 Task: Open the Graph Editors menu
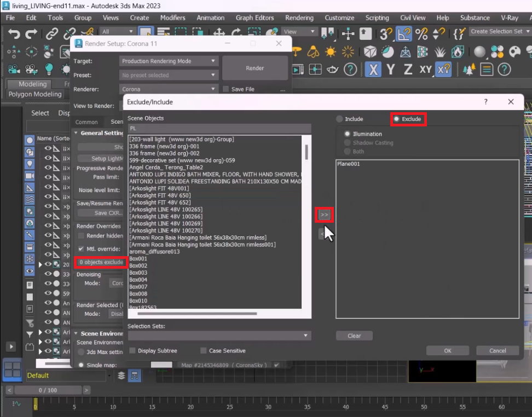pos(255,18)
